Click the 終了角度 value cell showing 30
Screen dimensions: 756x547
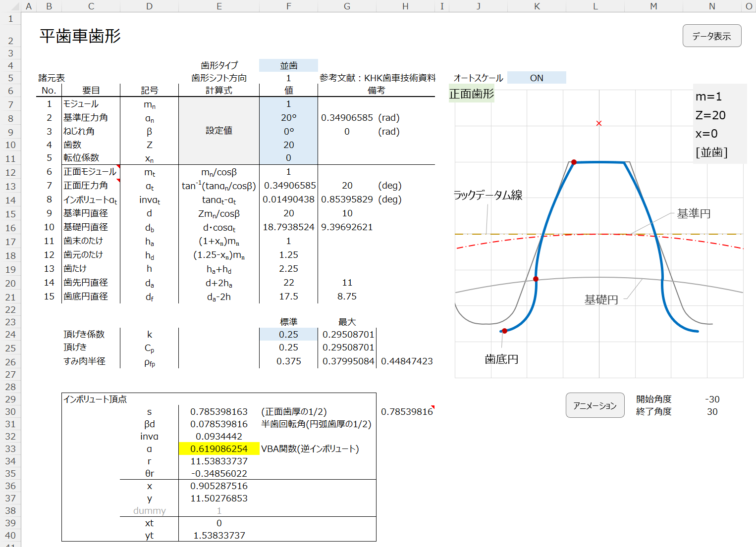[712, 412]
